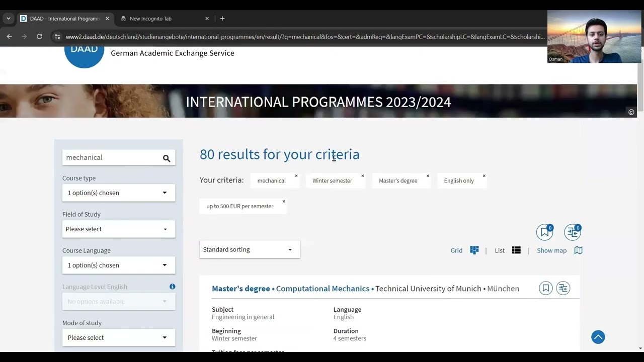Viewport: 644px width, 362px height.
Task: Click the Show map icon
Action: point(579,250)
